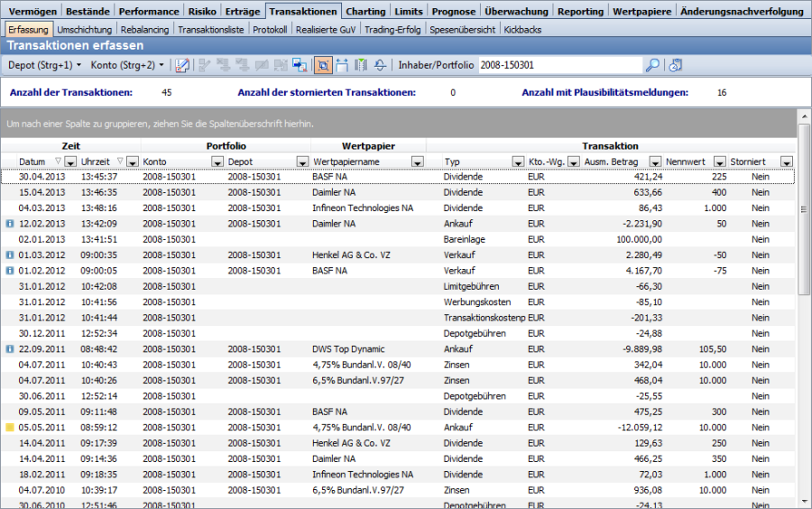Open filter dropdown for Typ column

(x=517, y=162)
